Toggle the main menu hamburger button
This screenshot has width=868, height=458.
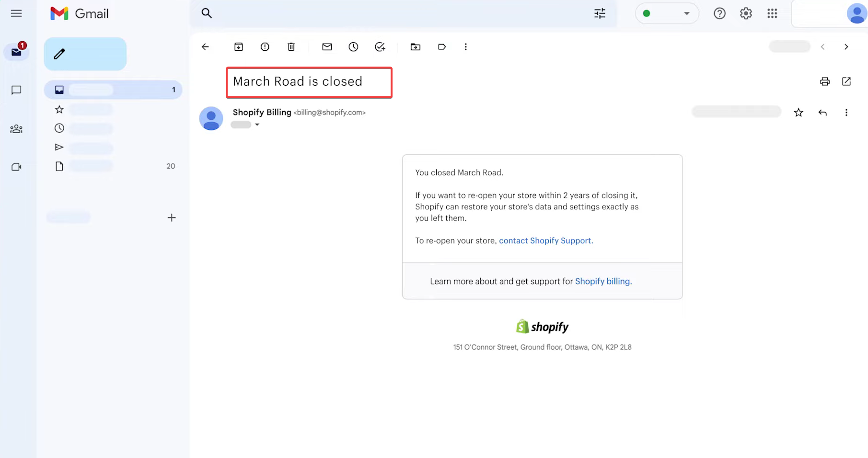click(16, 13)
